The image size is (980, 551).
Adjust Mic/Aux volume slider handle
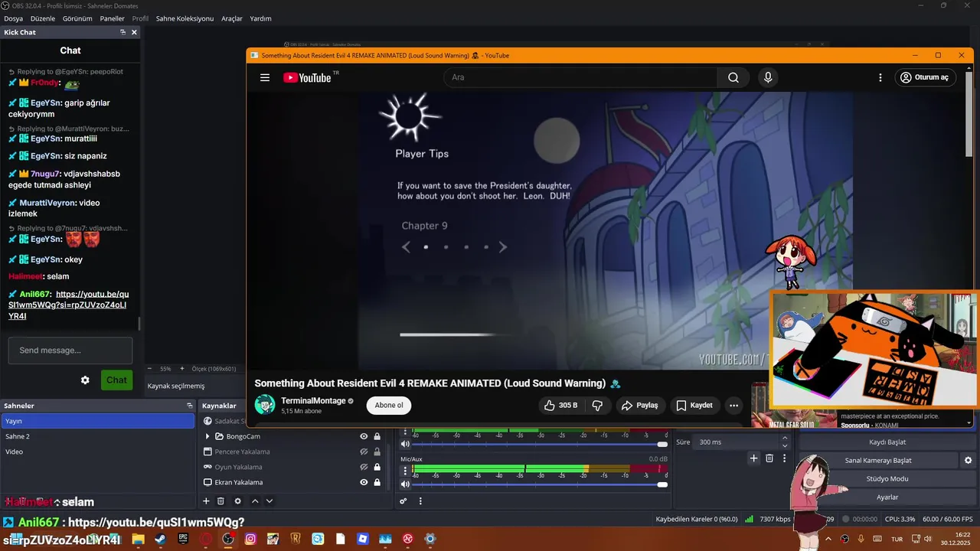pyautogui.click(x=662, y=484)
